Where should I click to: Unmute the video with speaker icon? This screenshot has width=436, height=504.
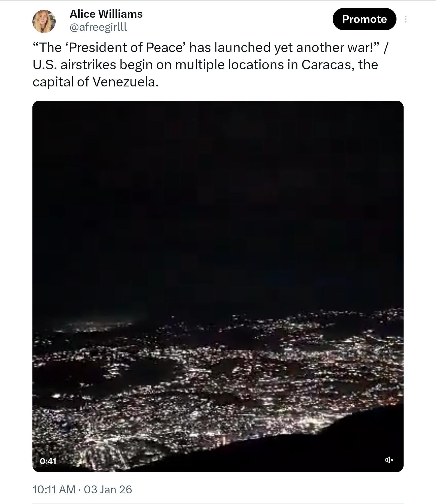389,460
